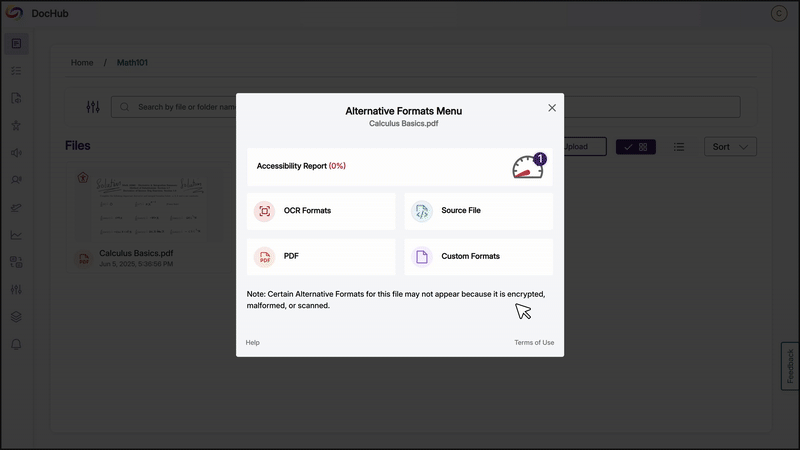Switch to list view layout
The width and height of the screenshot is (800, 450).
pyautogui.click(x=679, y=147)
